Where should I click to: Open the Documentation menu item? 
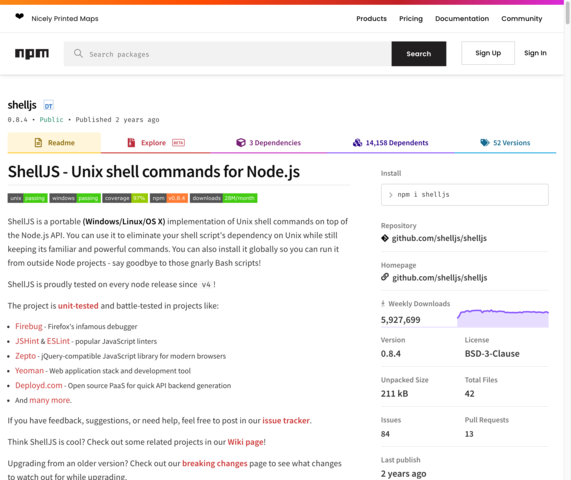(462, 19)
